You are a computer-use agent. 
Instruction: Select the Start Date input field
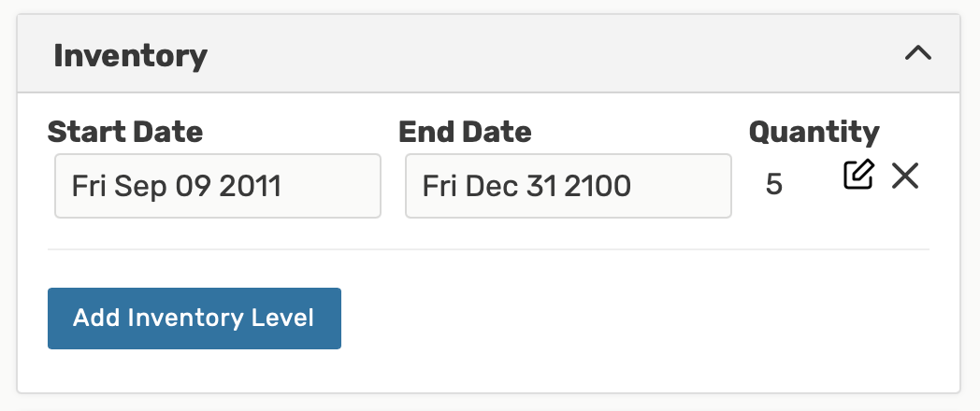tap(217, 186)
